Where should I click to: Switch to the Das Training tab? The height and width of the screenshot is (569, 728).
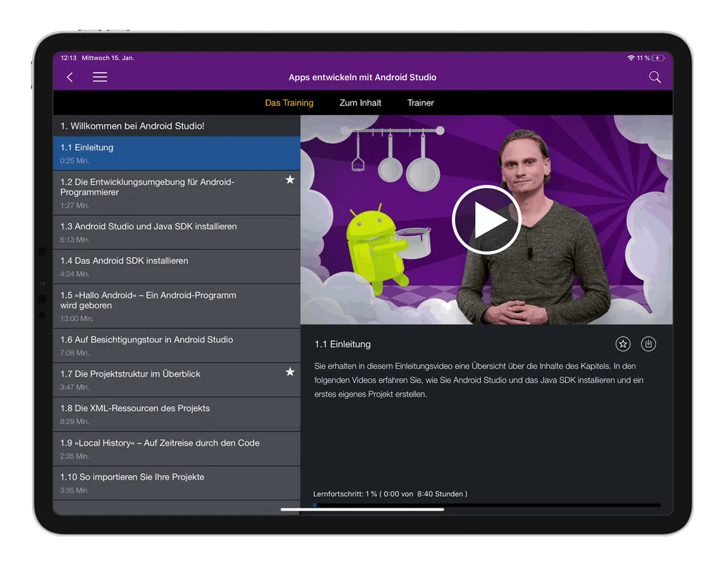tap(289, 103)
